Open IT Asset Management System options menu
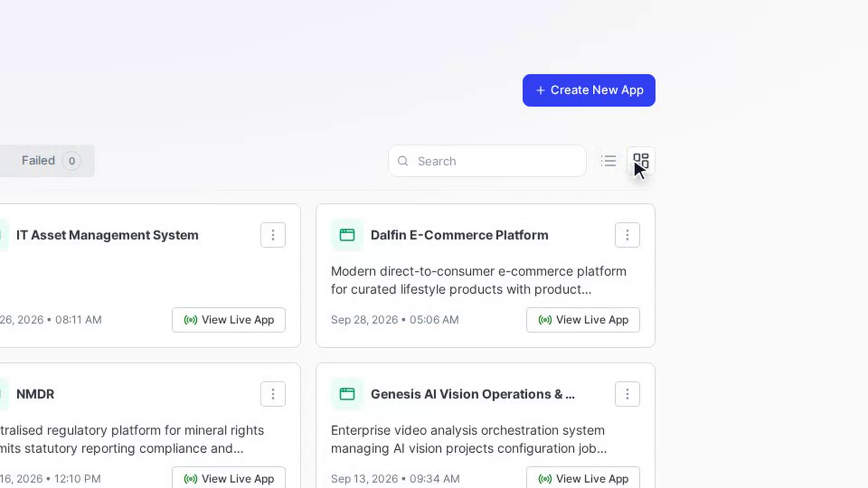This screenshot has width=868, height=488. coord(273,235)
